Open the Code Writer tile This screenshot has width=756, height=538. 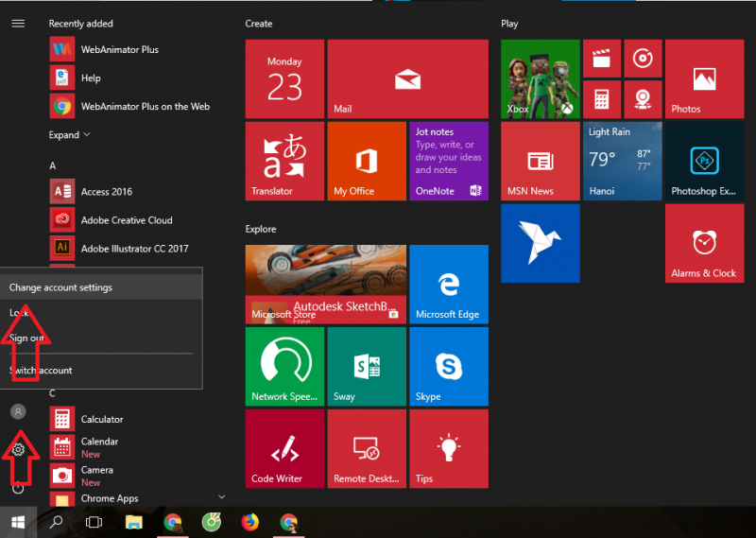tap(284, 448)
